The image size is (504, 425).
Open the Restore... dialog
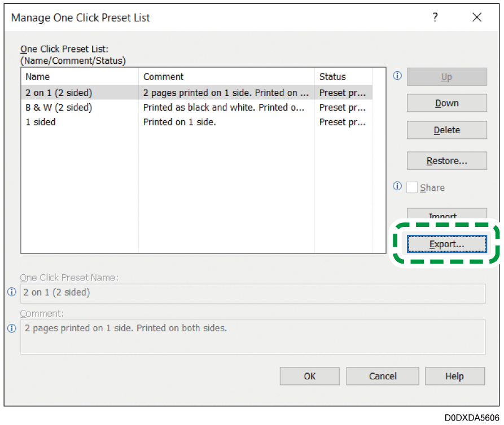(x=446, y=161)
